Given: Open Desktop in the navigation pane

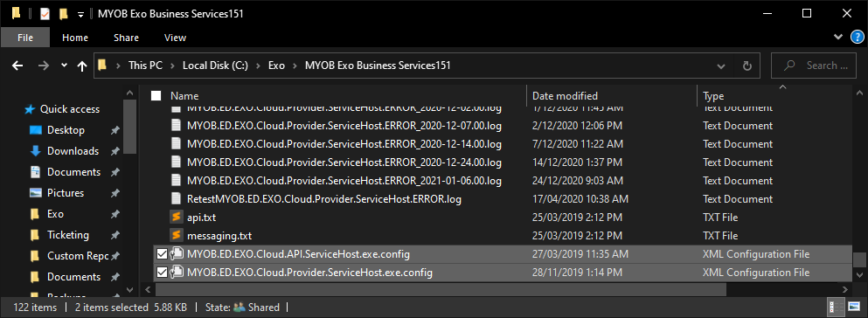Looking at the screenshot, I should (66, 130).
